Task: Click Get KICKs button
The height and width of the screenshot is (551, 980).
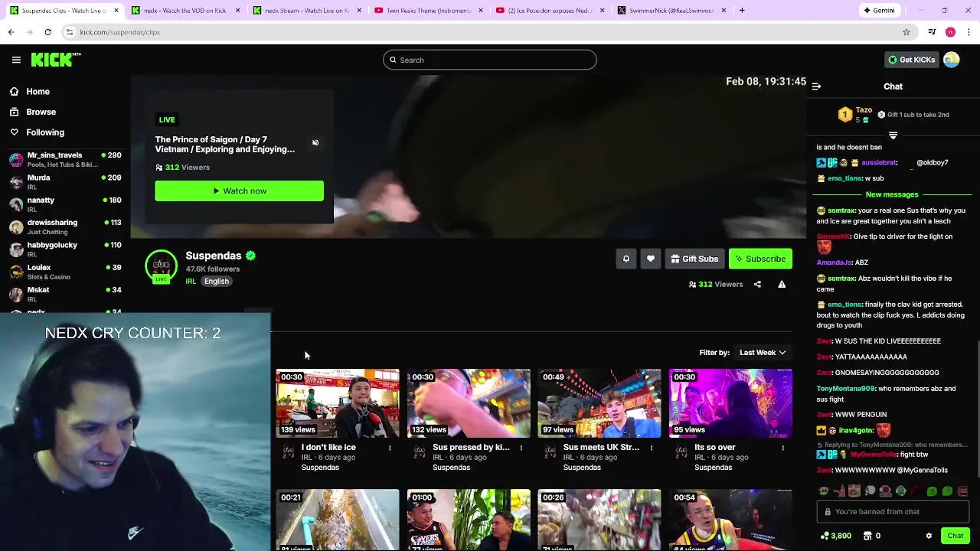Action: 911,60
